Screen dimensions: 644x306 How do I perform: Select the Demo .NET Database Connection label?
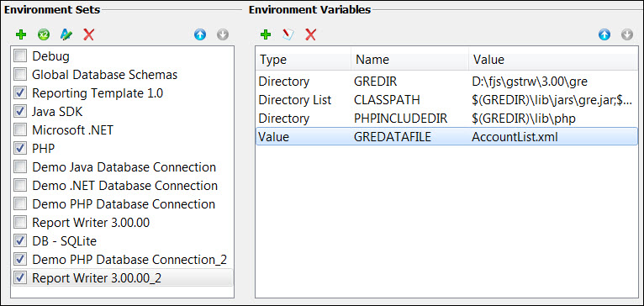pyautogui.click(x=125, y=185)
